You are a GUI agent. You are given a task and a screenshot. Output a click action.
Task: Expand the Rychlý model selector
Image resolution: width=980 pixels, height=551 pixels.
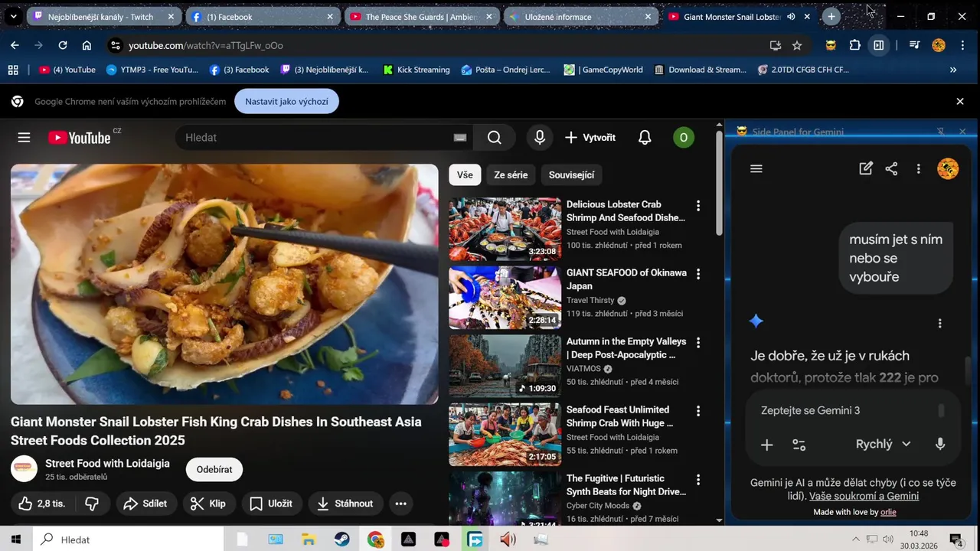[x=883, y=445]
